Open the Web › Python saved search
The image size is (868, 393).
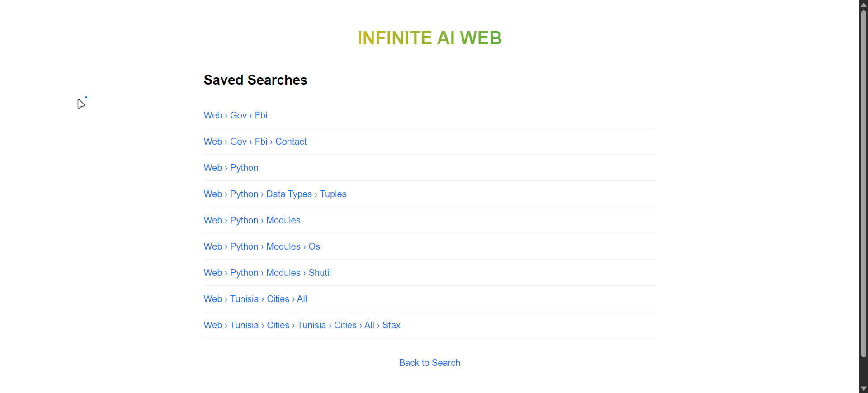click(231, 168)
